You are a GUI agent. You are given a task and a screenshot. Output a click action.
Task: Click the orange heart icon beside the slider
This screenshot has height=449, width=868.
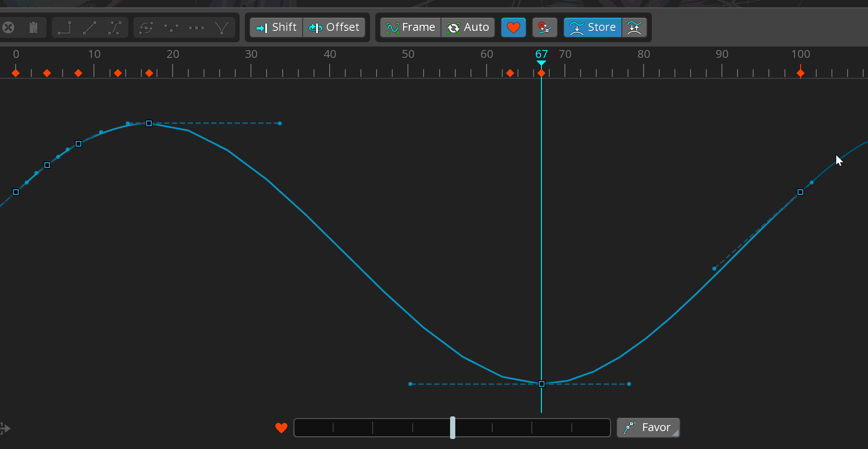(281, 428)
